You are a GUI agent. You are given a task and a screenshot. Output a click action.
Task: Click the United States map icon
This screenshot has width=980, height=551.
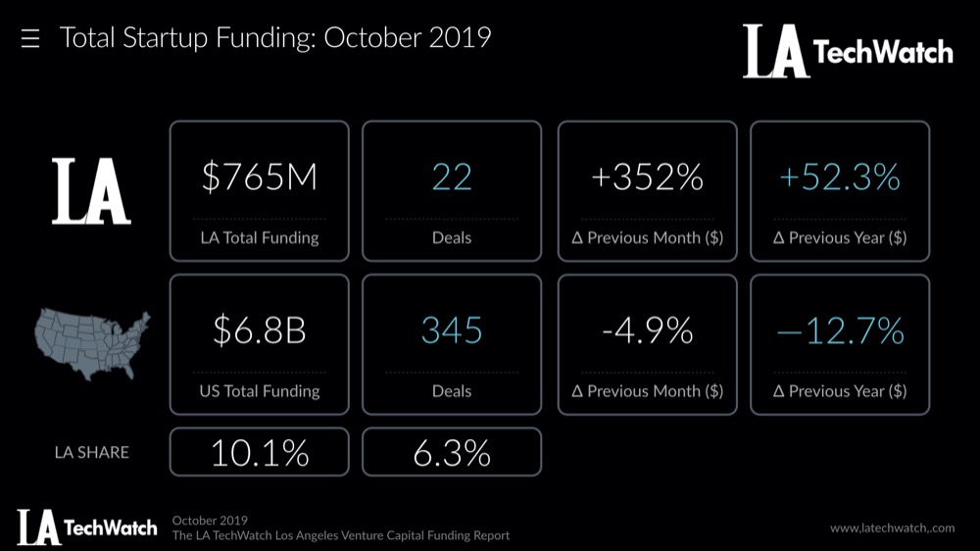coord(93,345)
